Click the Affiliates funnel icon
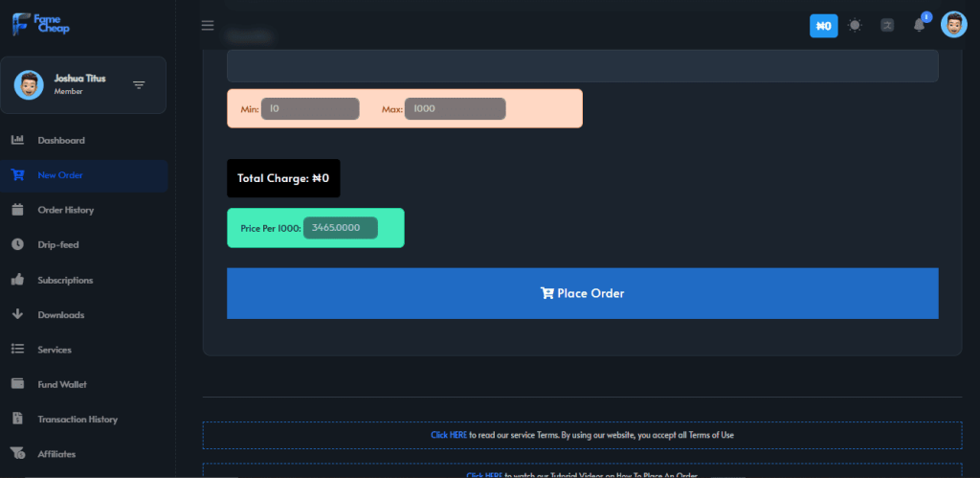This screenshot has width=980, height=478. (x=17, y=454)
